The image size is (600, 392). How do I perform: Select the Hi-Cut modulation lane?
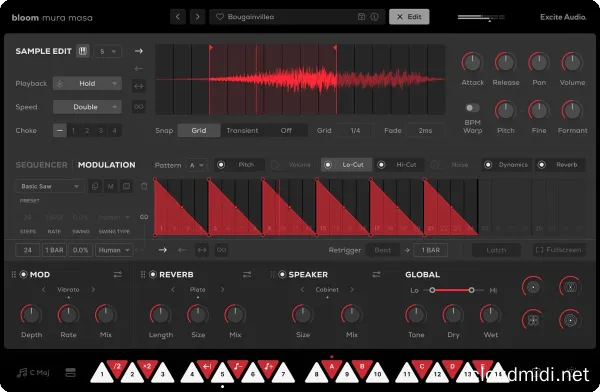[399, 165]
